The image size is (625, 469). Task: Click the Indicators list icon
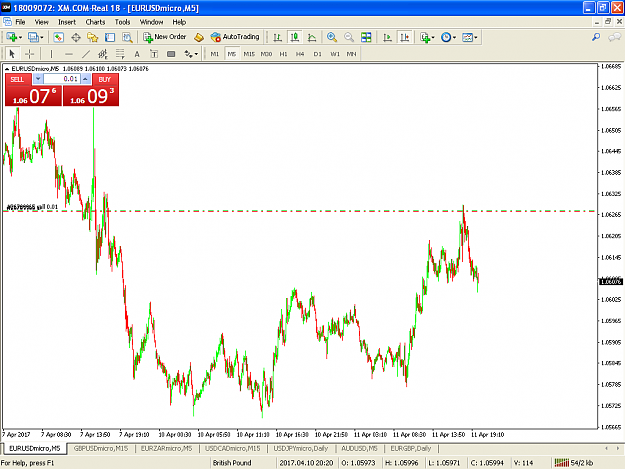coord(425,37)
